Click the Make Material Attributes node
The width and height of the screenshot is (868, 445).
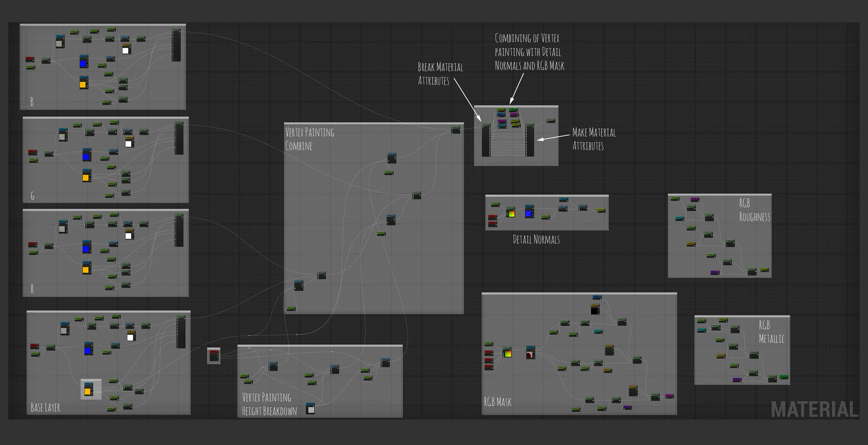(x=529, y=140)
